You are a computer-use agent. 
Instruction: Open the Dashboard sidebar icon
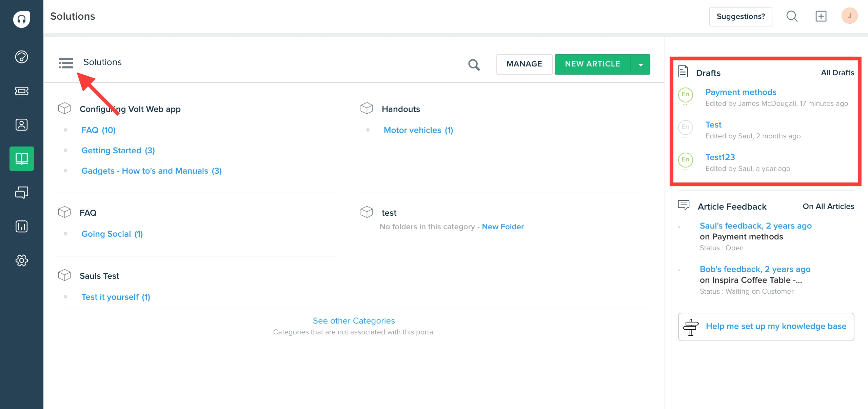point(21,57)
